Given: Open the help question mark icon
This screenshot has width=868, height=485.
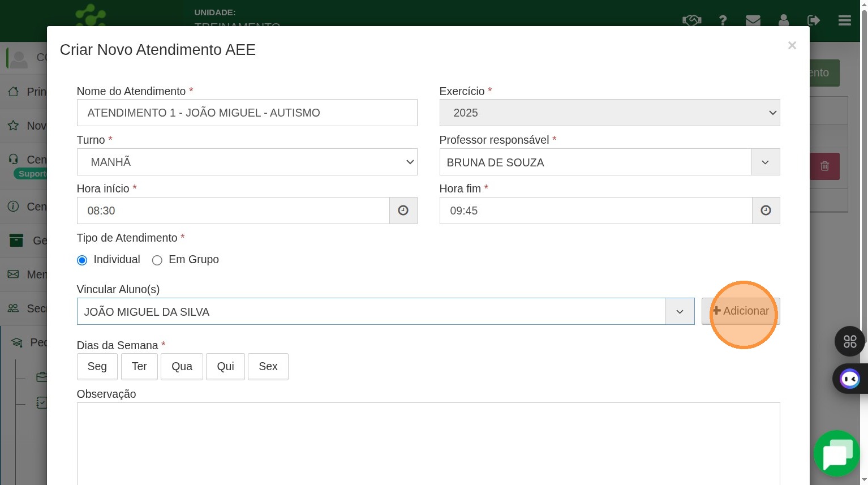Looking at the screenshot, I should click(x=723, y=20).
